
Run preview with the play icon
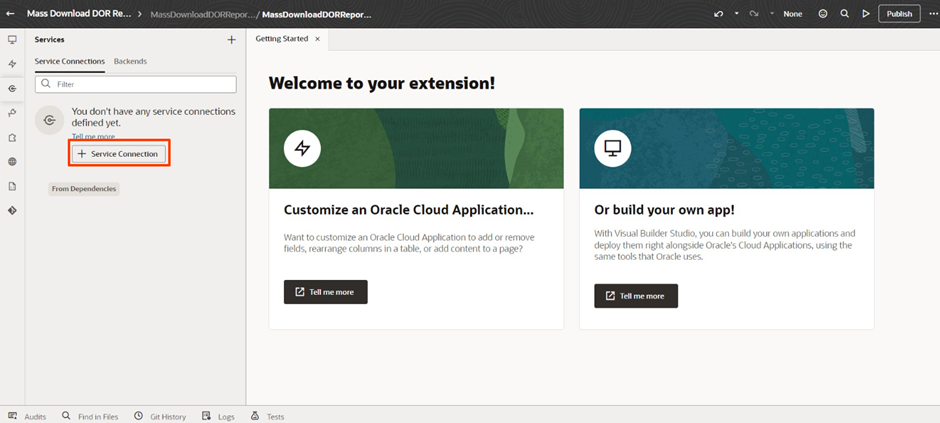tap(866, 14)
